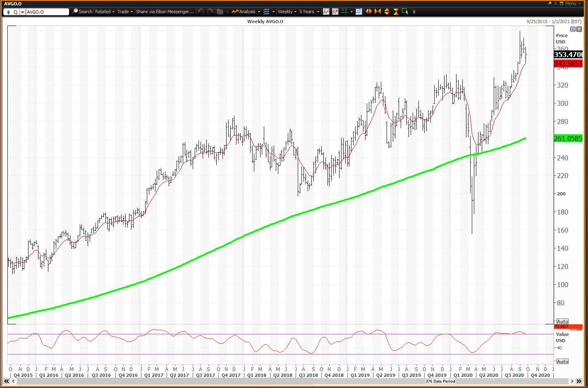The height and width of the screenshot is (388, 588).
Task: Open the 5 Years period dropdown
Action: (x=308, y=12)
